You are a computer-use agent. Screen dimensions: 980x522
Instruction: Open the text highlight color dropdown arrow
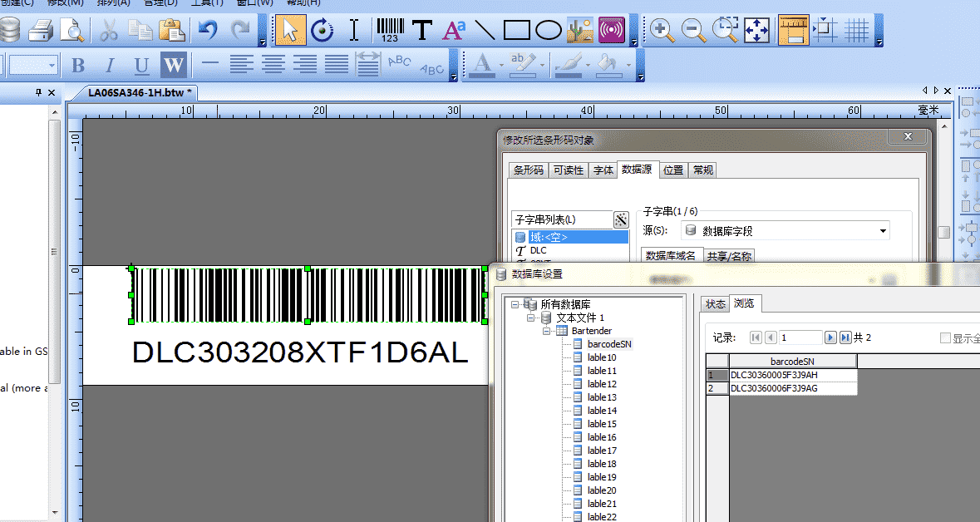pyautogui.click(x=542, y=65)
